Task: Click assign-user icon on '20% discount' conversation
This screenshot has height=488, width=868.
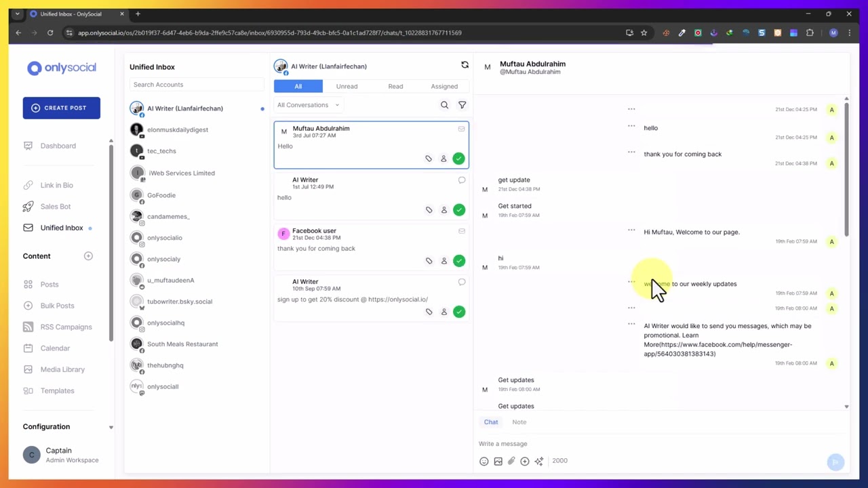Action: coord(443,312)
